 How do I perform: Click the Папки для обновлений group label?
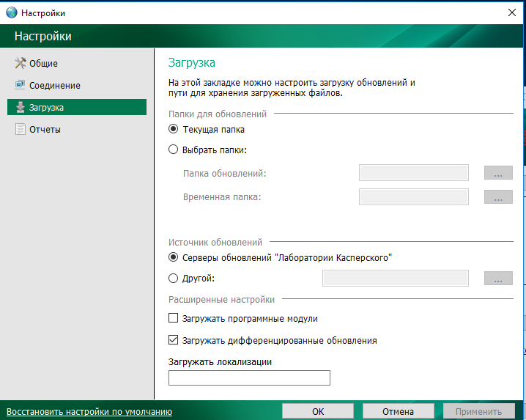pos(218,114)
